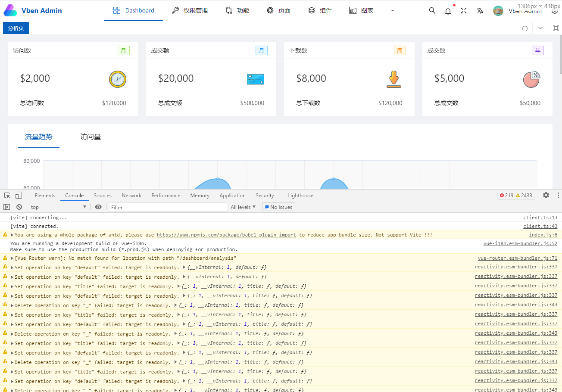Open the JavaScript context dropdown labeled top
The width and height of the screenshot is (562, 392).
pos(58,207)
